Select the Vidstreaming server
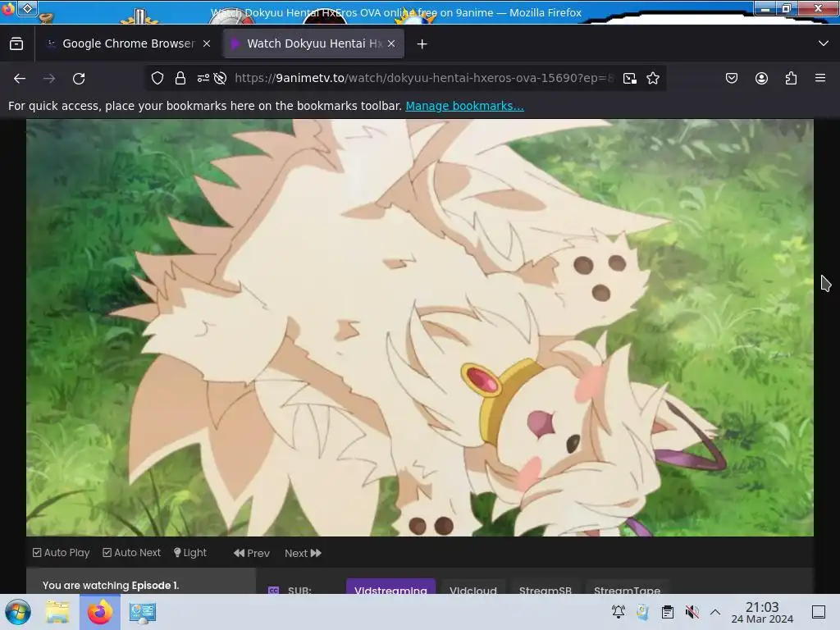The height and width of the screenshot is (630, 840). 390,586
